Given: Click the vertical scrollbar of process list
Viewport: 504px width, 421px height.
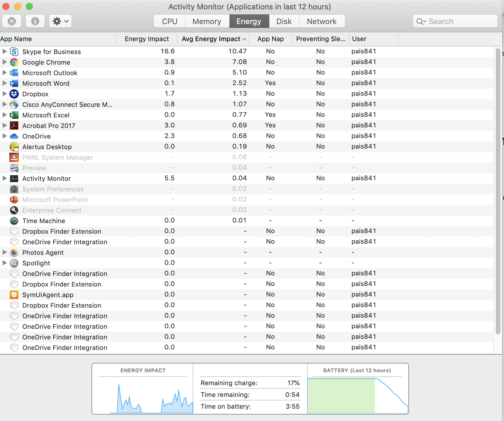Looking at the screenshot, I should coord(498,191).
